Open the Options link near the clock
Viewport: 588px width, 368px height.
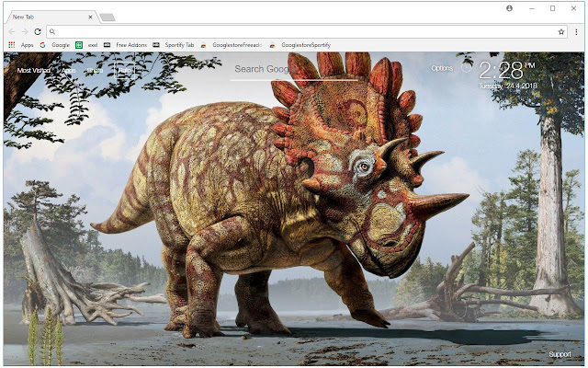point(442,68)
